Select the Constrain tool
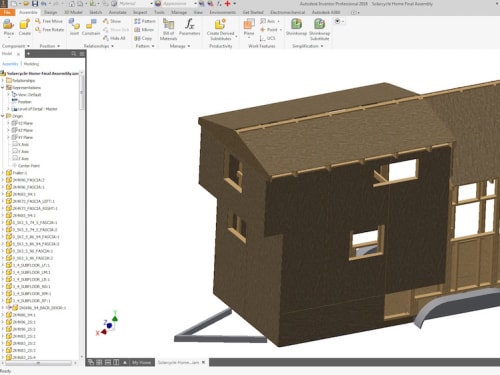500x375 pixels. pos(91,27)
